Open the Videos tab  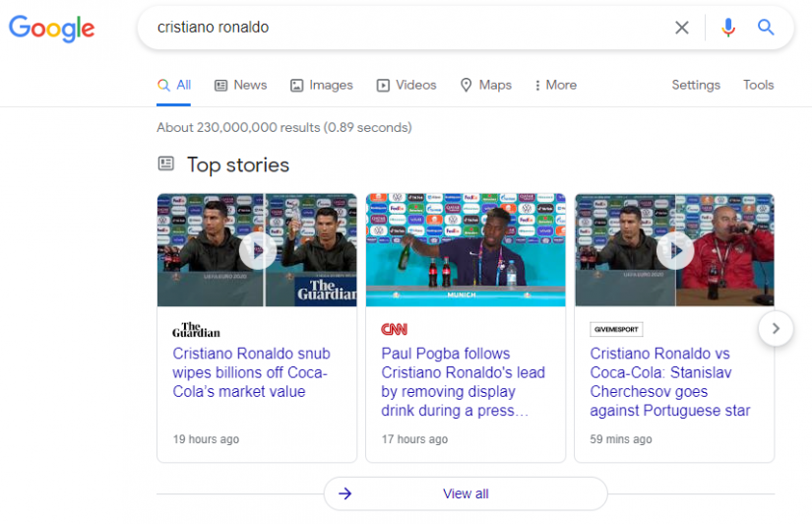pos(406,85)
